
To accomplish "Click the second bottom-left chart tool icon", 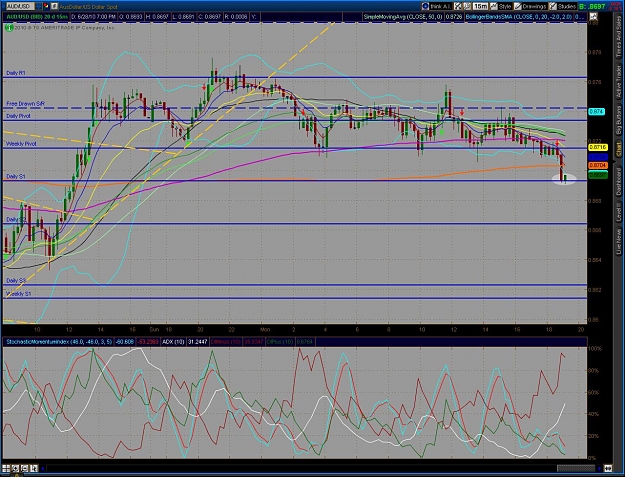I will coord(15,469).
